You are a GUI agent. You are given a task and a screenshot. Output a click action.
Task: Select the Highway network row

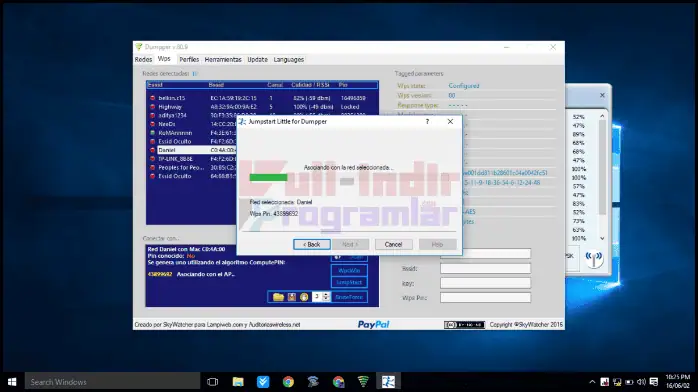coord(263,107)
